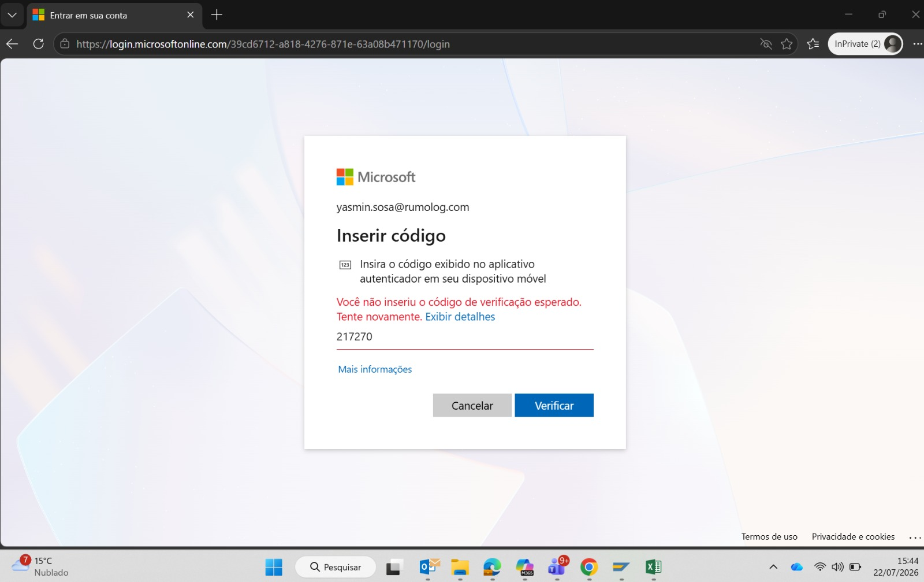Open Wi-Fi network settings in the tray
The height and width of the screenshot is (582, 924).
point(819,567)
